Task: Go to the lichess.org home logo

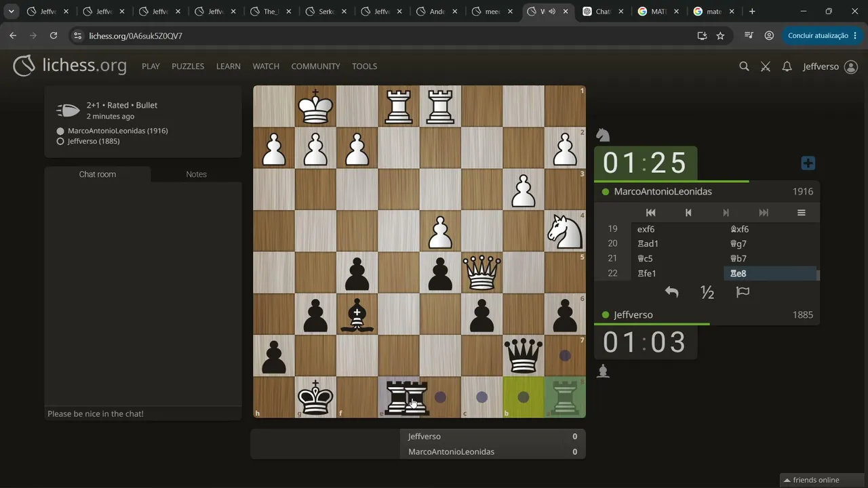Action: coord(70,66)
